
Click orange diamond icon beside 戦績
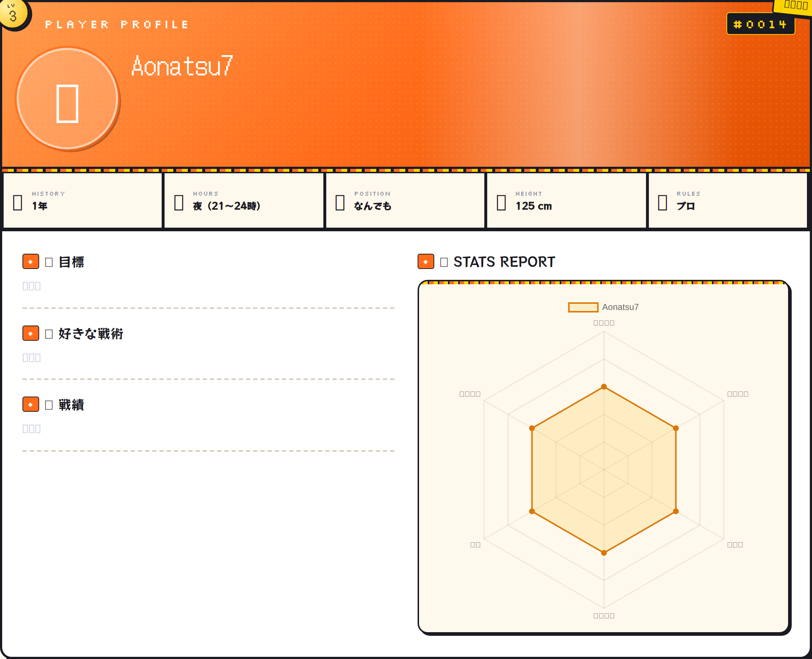pyautogui.click(x=31, y=404)
